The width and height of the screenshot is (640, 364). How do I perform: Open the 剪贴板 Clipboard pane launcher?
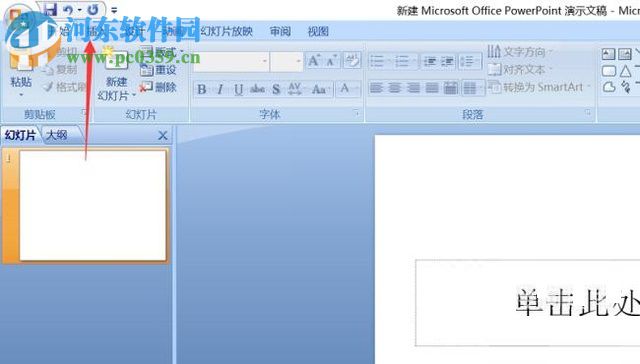(x=84, y=112)
